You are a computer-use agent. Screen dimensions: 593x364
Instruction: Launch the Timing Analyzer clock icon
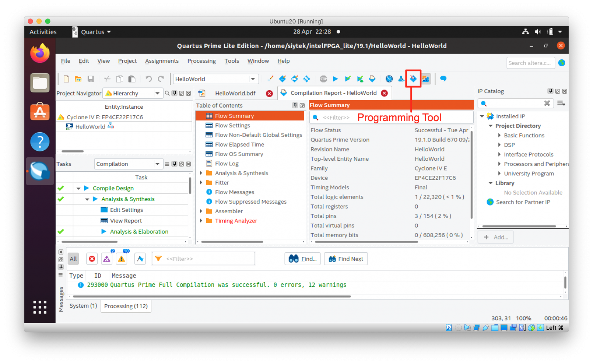click(x=389, y=78)
